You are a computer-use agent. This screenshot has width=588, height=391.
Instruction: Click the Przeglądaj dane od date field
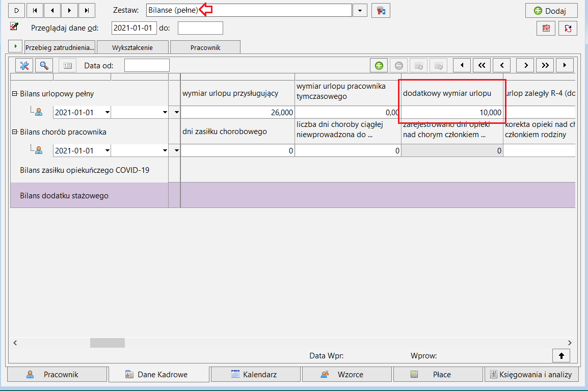[x=134, y=28]
